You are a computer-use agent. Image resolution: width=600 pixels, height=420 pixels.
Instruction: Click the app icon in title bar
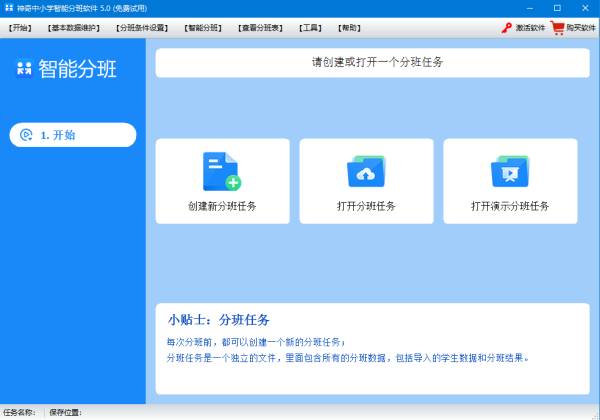coord(9,8)
